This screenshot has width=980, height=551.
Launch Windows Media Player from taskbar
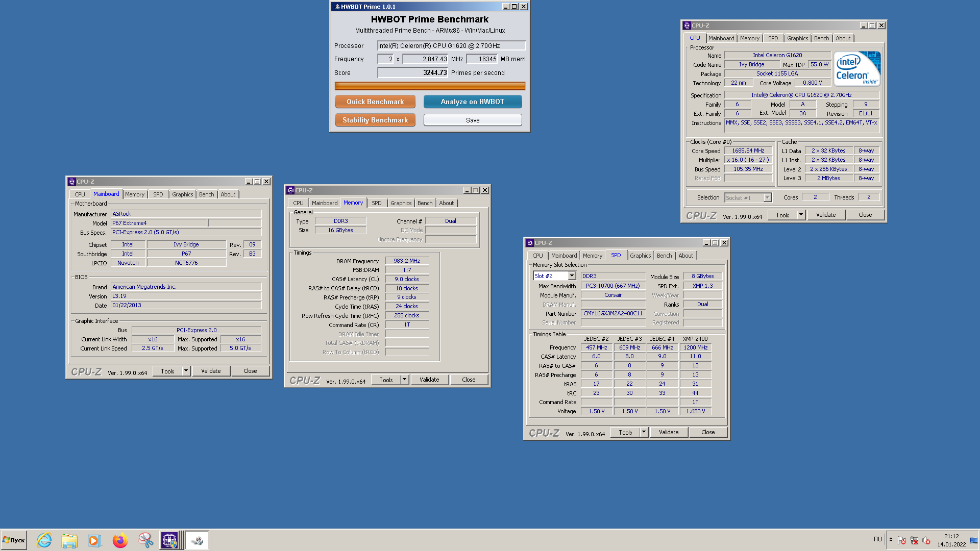(94, 540)
